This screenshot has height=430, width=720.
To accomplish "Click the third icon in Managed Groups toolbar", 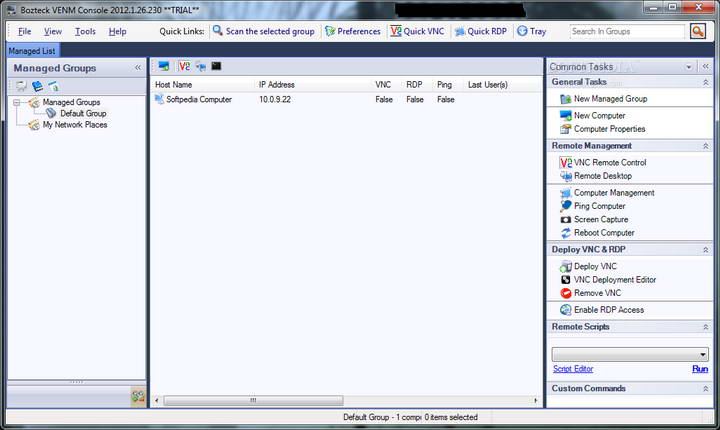I will (x=53, y=86).
